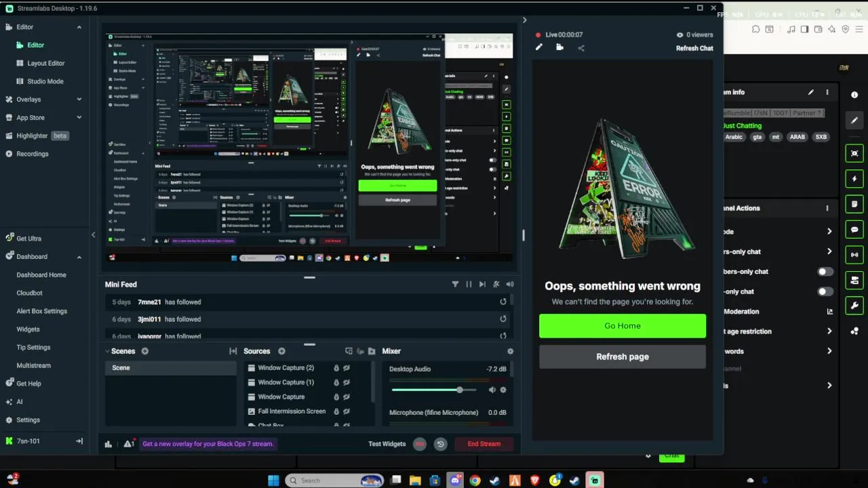Open the Mixer settings gear

(x=511, y=351)
